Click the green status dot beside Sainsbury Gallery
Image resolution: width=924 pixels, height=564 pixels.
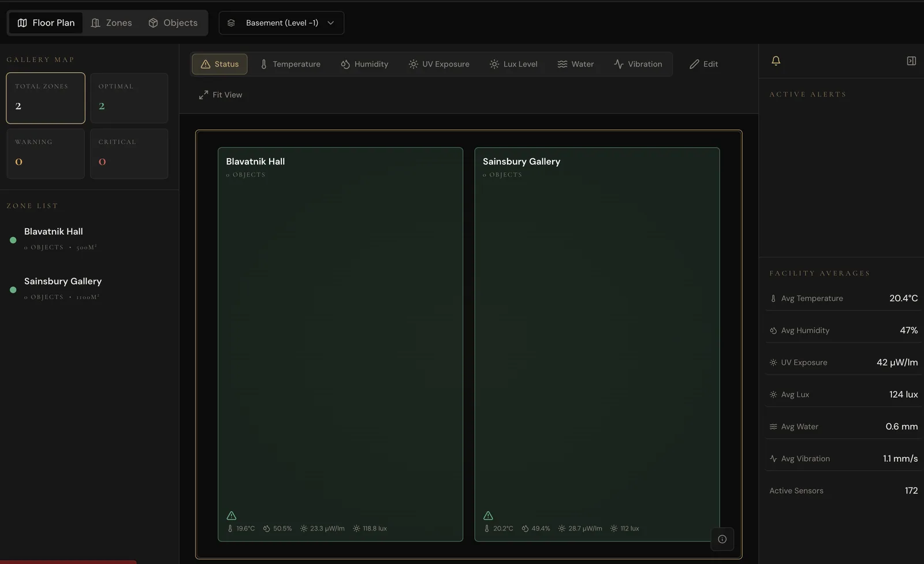tap(13, 290)
